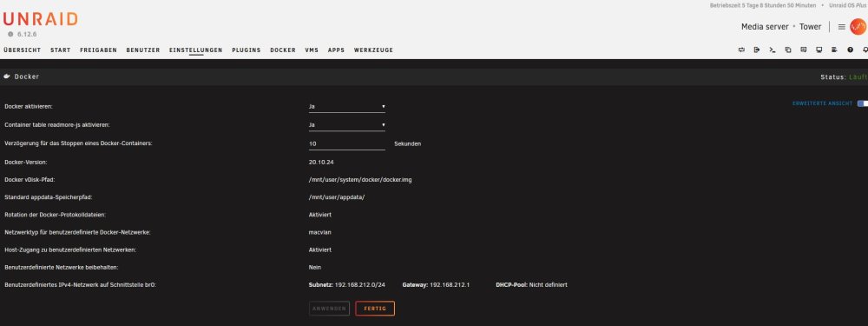Click the Docker whale icon in header
868x326 pixels.
(7, 77)
